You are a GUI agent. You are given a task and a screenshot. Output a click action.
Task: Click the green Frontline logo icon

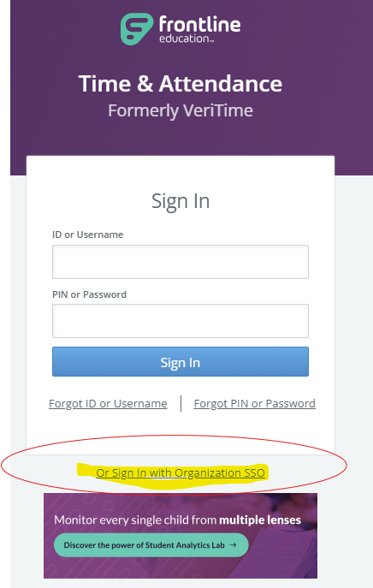(137, 29)
